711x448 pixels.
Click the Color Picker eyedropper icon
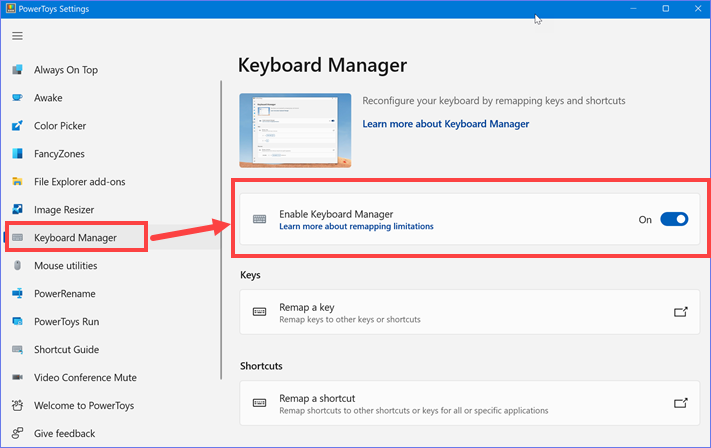(x=16, y=126)
